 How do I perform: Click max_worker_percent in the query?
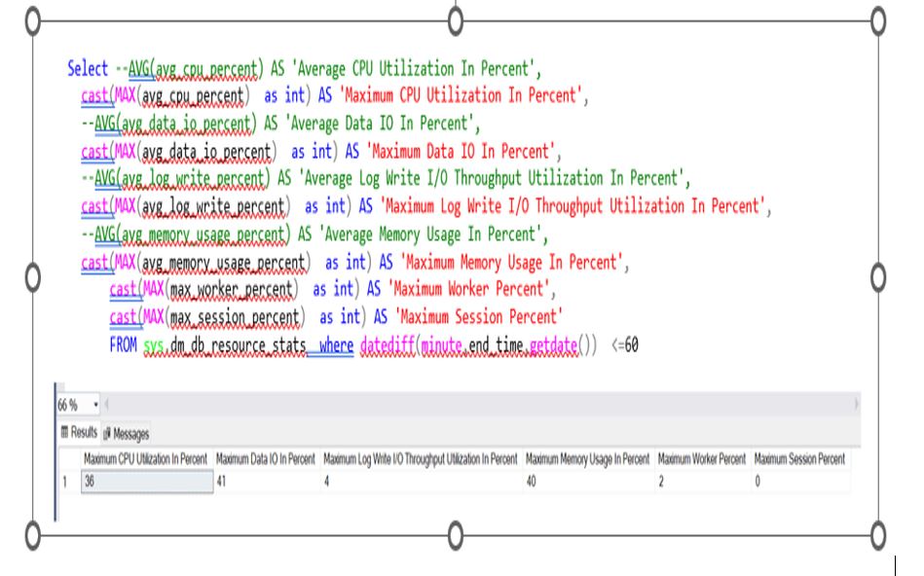point(231,289)
